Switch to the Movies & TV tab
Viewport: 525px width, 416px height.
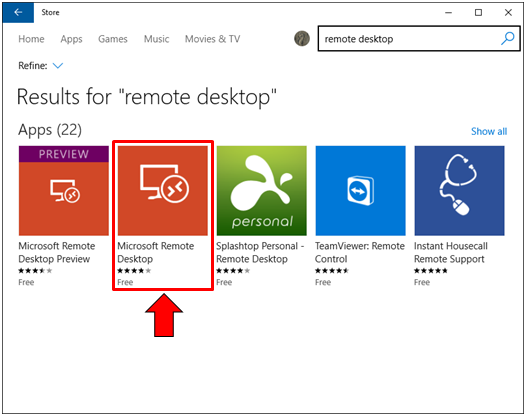213,39
